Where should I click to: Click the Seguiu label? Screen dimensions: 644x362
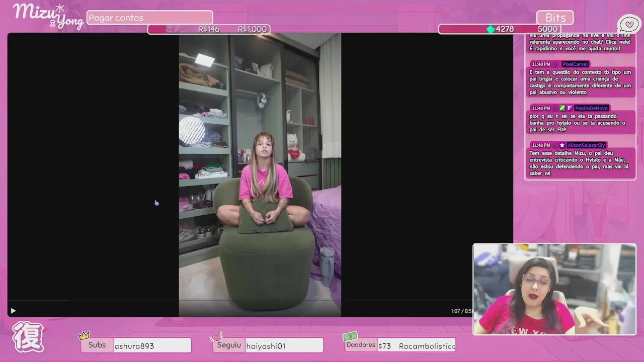pyautogui.click(x=229, y=345)
